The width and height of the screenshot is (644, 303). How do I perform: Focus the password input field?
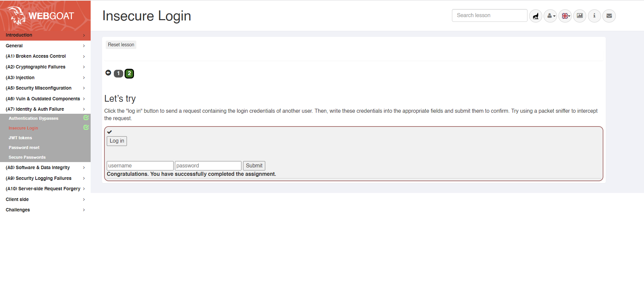click(x=208, y=166)
